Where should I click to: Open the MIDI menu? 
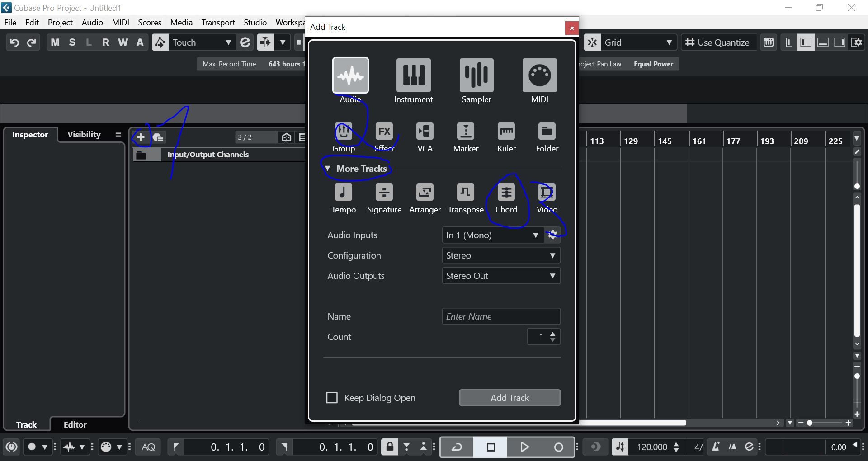pos(121,22)
